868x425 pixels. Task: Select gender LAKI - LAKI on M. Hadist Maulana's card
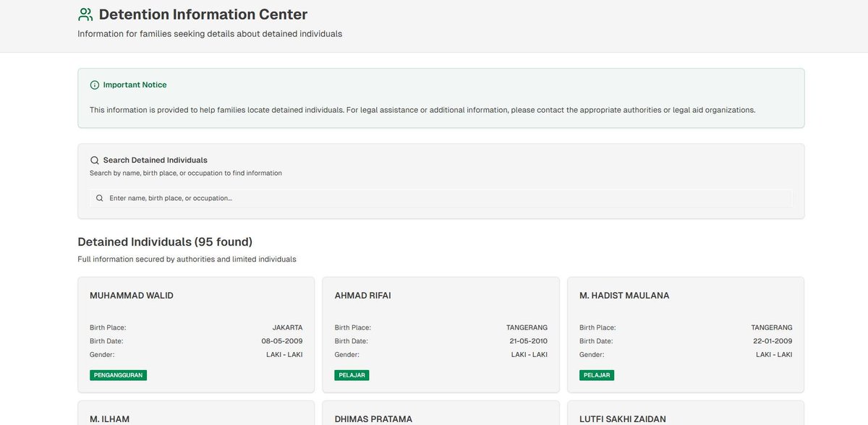[x=774, y=355]
